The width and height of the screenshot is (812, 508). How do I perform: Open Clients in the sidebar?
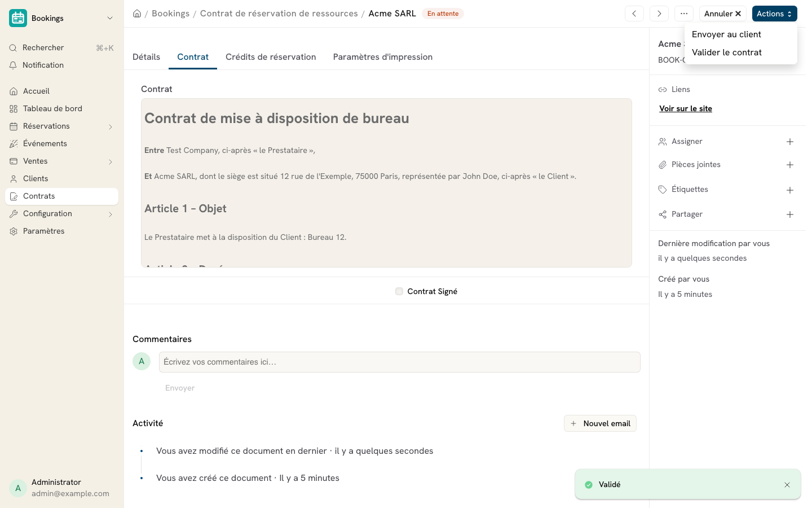62,178
